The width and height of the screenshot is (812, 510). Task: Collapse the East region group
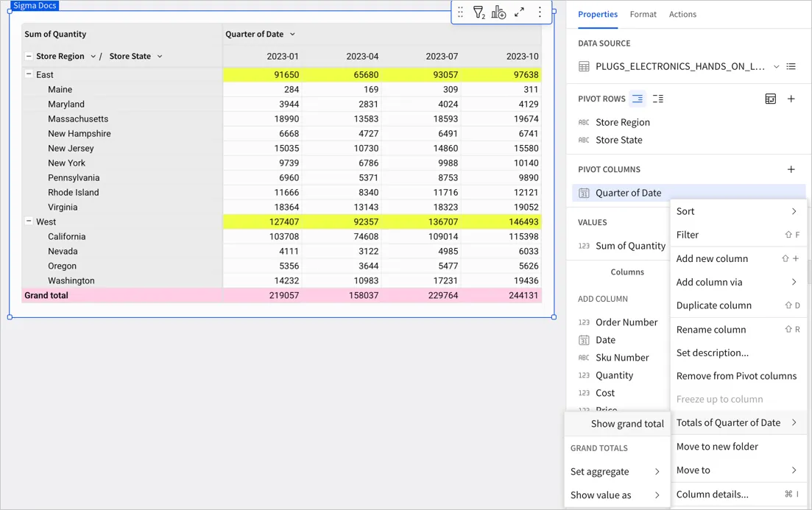[x=29, y=74]
